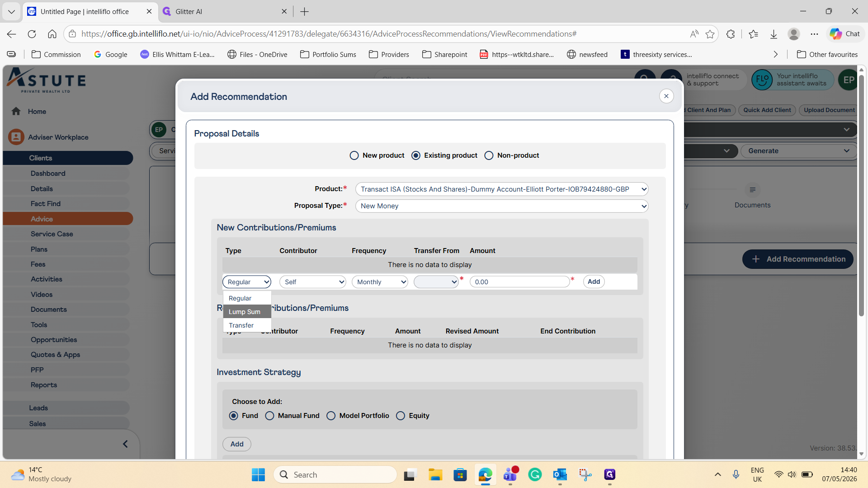Screen dimensions: 868x488
Task: Expand the Product dropdown
Action: point(502,189)
